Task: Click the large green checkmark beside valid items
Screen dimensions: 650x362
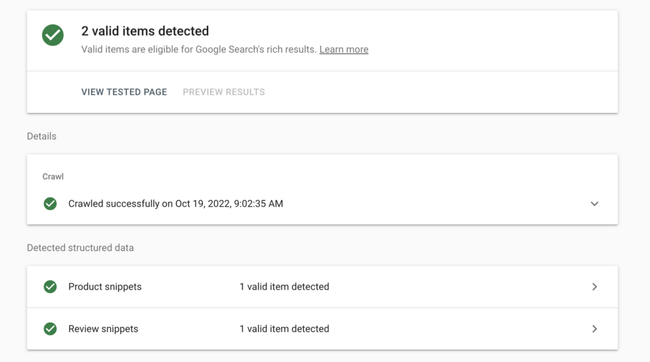Action: pyautogui.click(x=53, y=35)
